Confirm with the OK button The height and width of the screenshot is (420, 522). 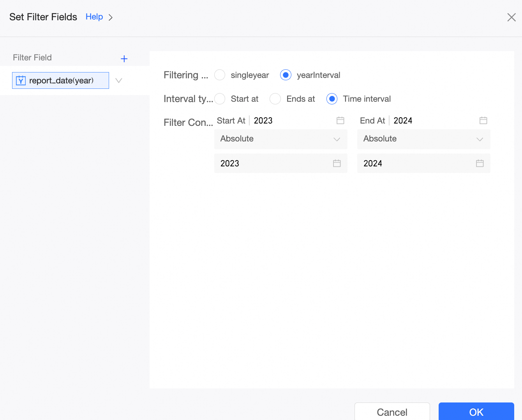(476, 412)
